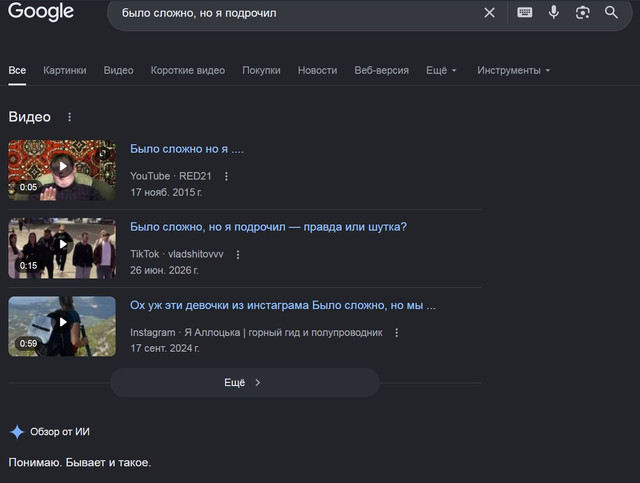Click the Видео section heading
Viewport: 640px width, 483px height.
coord(29,117)
